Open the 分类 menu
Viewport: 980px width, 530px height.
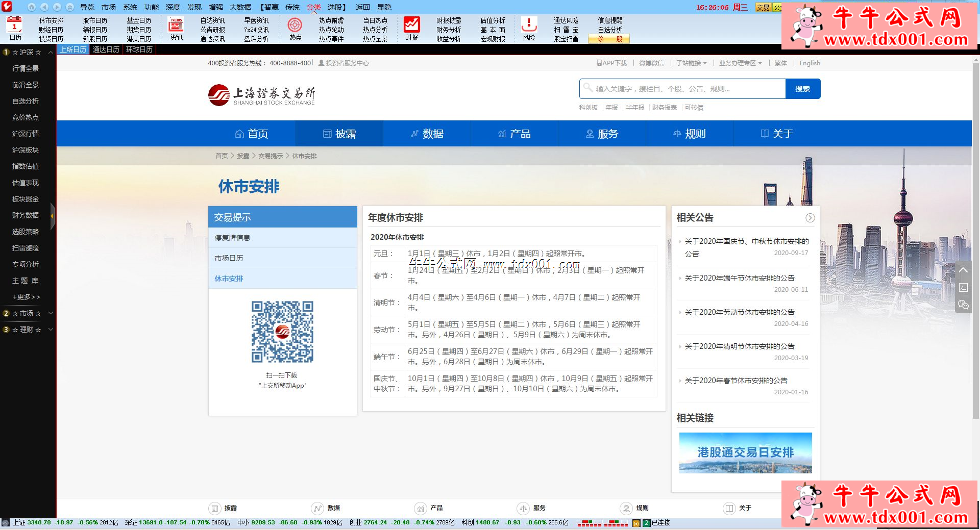pyautogui.click(x=314, y=7)
